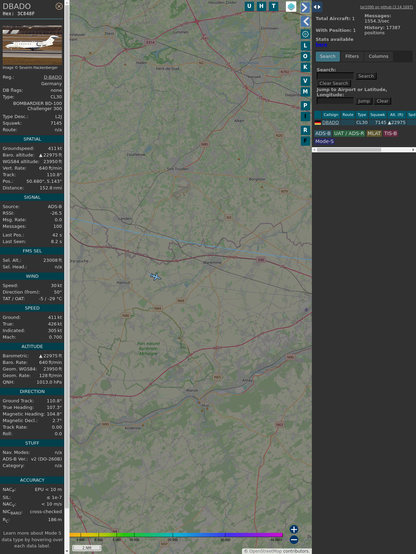416x554 pixels.
Task: Click OpenStreetMap attribution link
Action: [x=265, y=551]
